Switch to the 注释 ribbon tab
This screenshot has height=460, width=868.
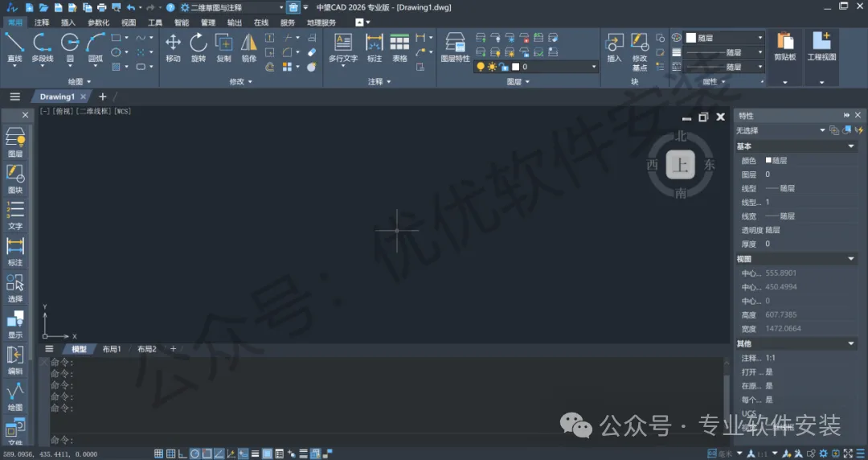42,23
